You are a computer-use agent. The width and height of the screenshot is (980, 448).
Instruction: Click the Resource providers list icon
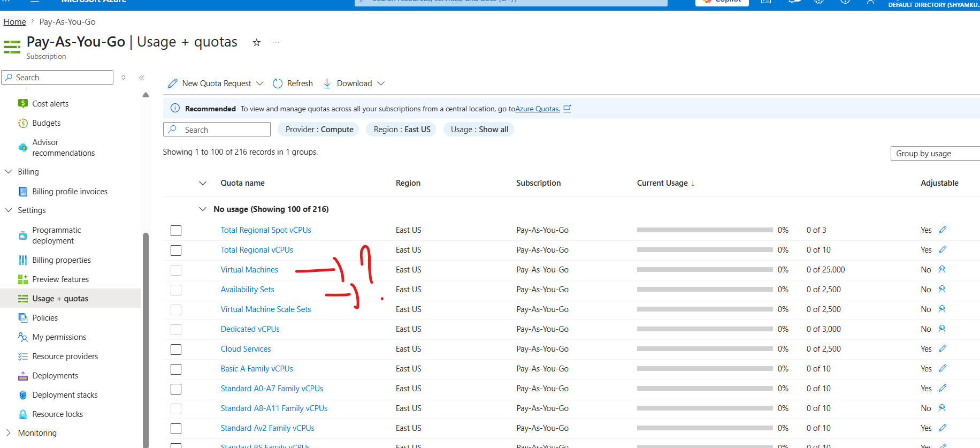[x=22, y=356]
